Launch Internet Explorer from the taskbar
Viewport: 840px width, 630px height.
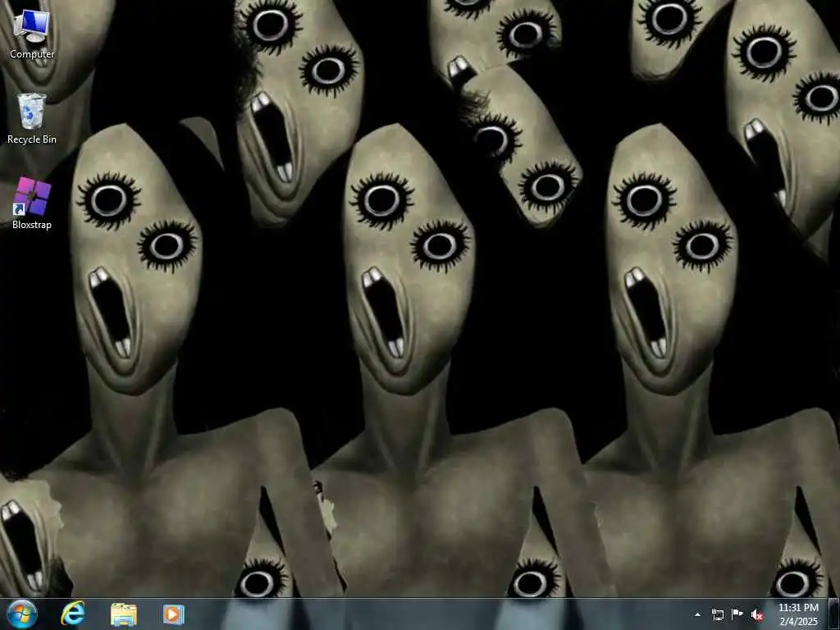73,614
